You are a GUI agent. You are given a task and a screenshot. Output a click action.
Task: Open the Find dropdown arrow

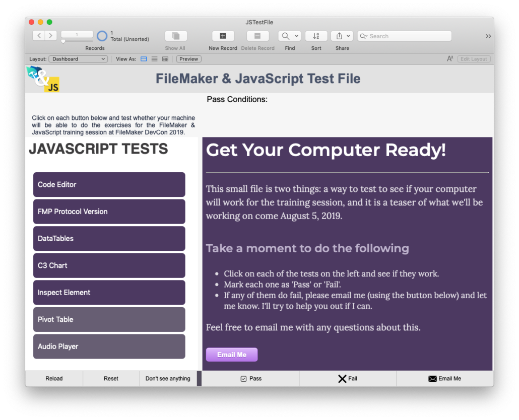(296, 36)
